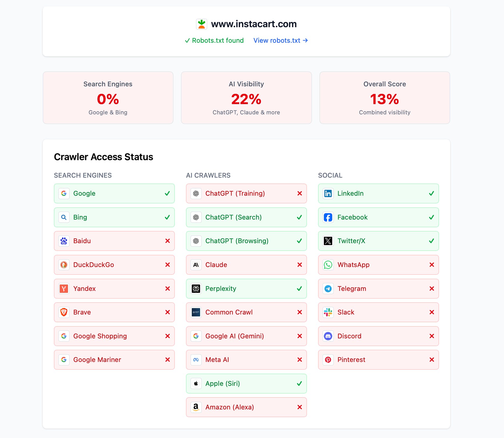The image size is (504, 438).
Task: Click the OpenAI icon for ChatGPT (Training)
Action: coord(196,193)
